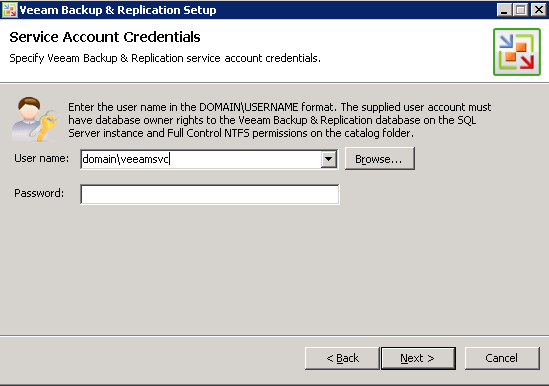Click the Veeam logo in the header
Viewport: 549px width, 386px height.
click(517, 52)
